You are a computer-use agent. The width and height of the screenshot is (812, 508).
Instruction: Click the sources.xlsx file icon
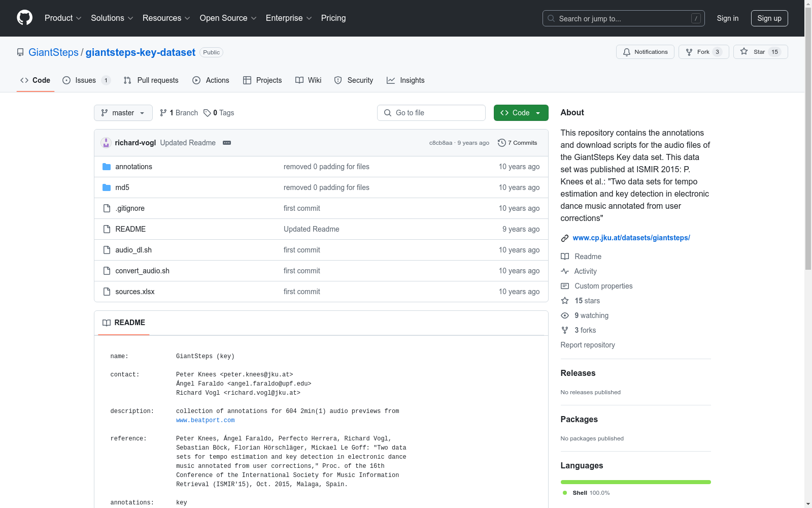(107, 292)
